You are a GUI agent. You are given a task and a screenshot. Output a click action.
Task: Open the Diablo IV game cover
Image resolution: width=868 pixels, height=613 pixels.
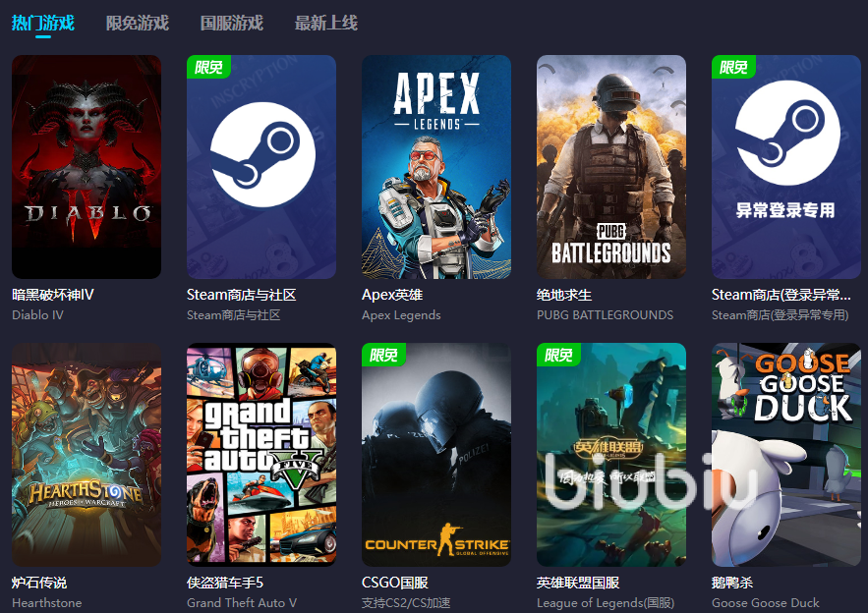[x=87, y=166]
